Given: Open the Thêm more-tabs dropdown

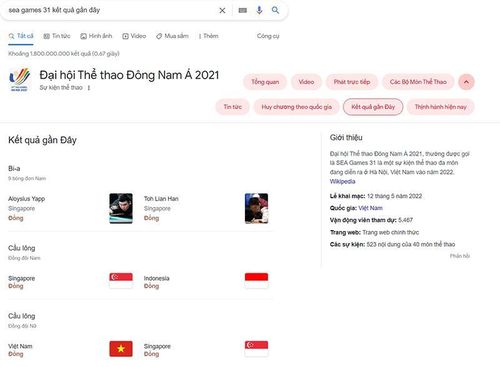Looking at the screenshot, I should click(208, 36).
